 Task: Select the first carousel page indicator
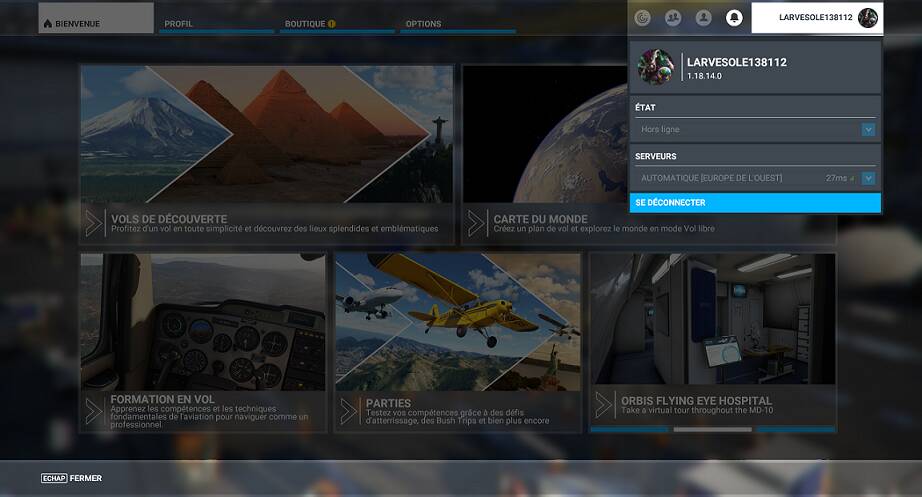point(629,429)
